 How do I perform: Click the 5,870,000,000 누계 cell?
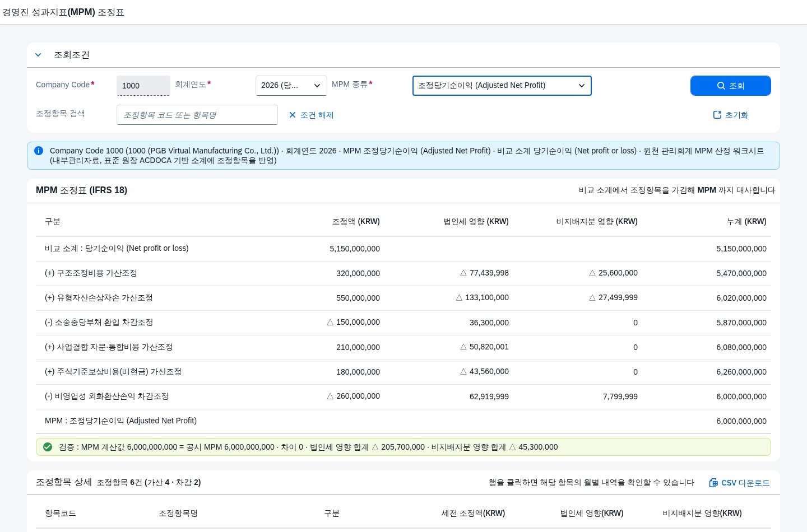pos(741,323)
